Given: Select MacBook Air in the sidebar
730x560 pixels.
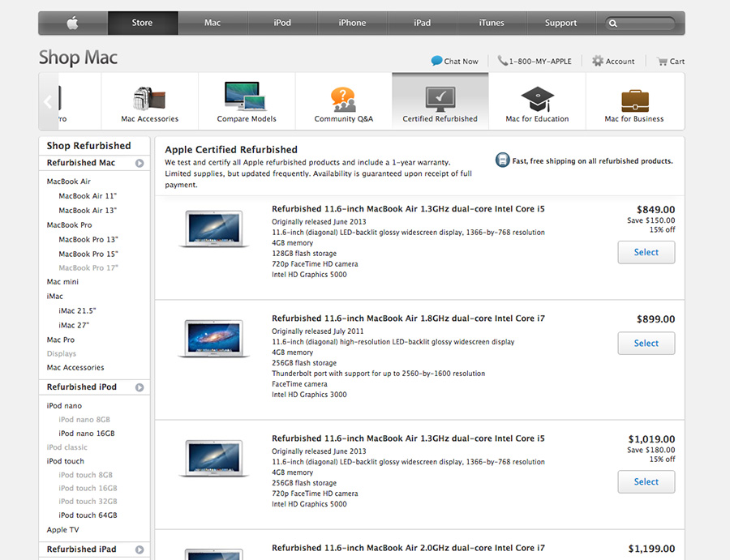Looking at the screenshot, I should pyautogui.click(x=68, y=182).
